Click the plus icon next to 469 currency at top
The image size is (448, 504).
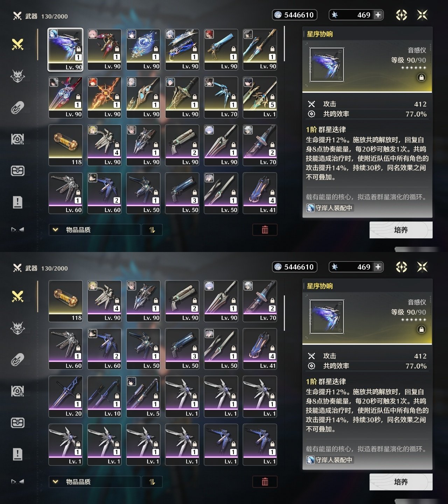point(378,15)
